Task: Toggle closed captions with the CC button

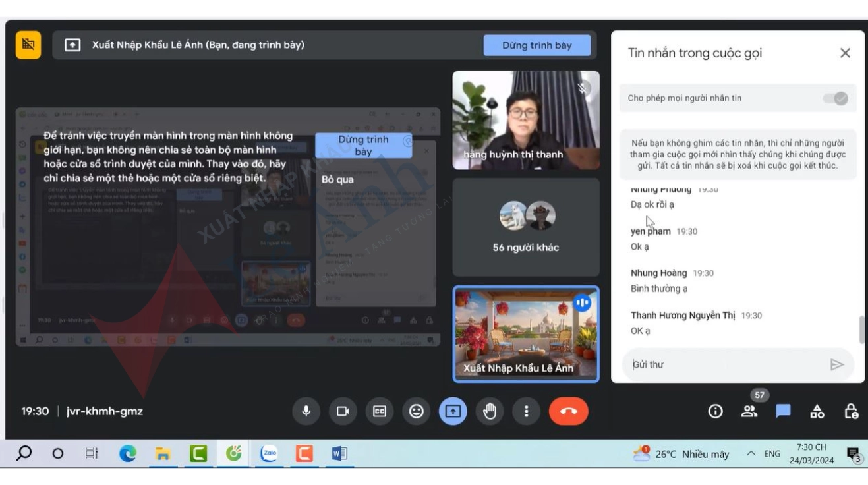Action: click(380, 411)
